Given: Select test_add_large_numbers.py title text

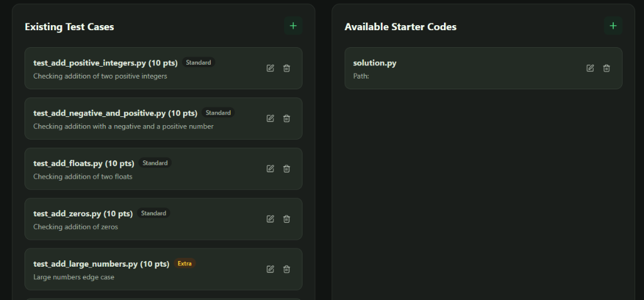Looking at the screenshot, I should tap(101, 264).
